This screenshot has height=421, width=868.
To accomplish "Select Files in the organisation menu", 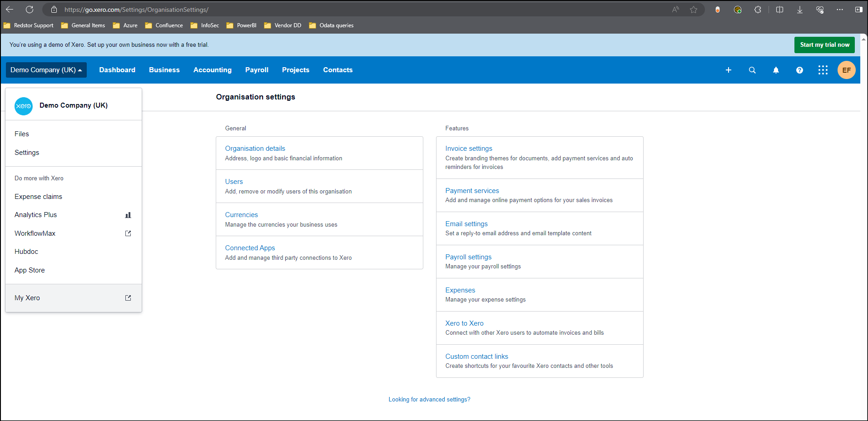I will [74, 134].
